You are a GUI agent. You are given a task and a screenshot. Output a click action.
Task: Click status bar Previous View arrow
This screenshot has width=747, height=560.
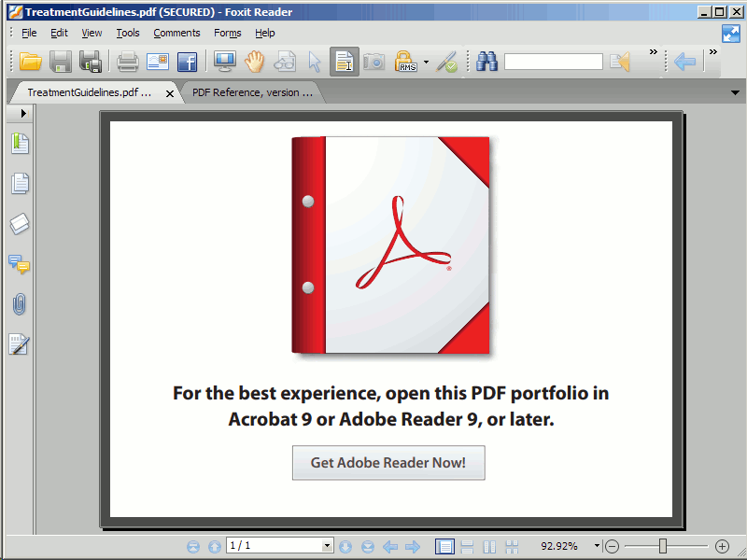390,546
